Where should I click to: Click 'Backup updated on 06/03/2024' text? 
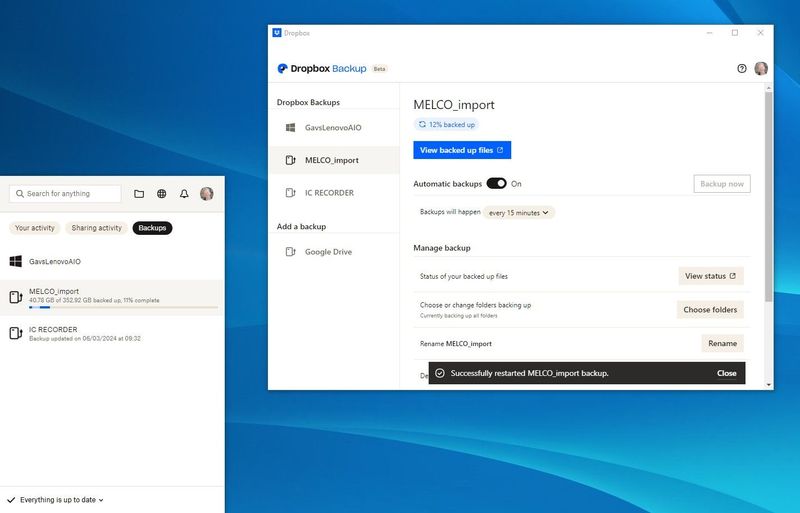85,338
